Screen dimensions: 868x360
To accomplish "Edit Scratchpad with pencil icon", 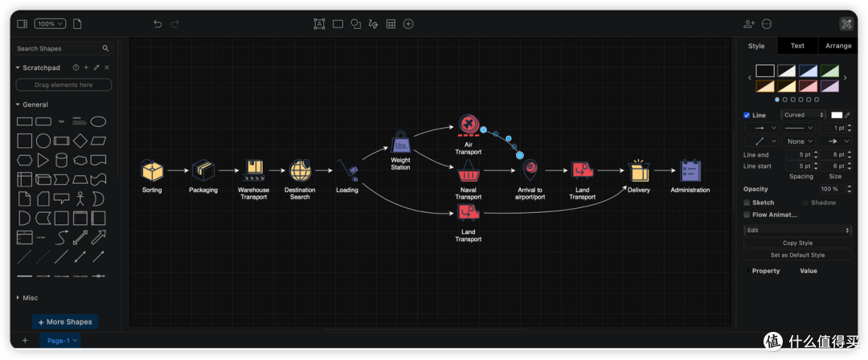I will [97, 67].
